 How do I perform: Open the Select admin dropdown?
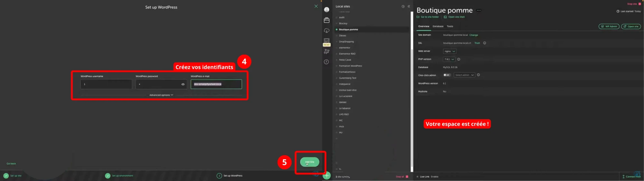pyautogui.click(x=464, y=75)
